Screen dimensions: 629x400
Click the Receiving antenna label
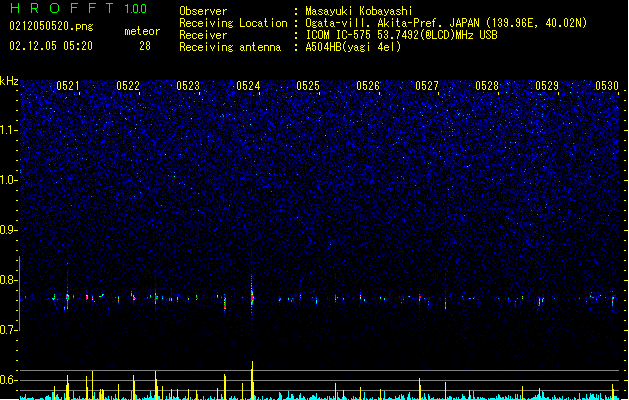230,47
